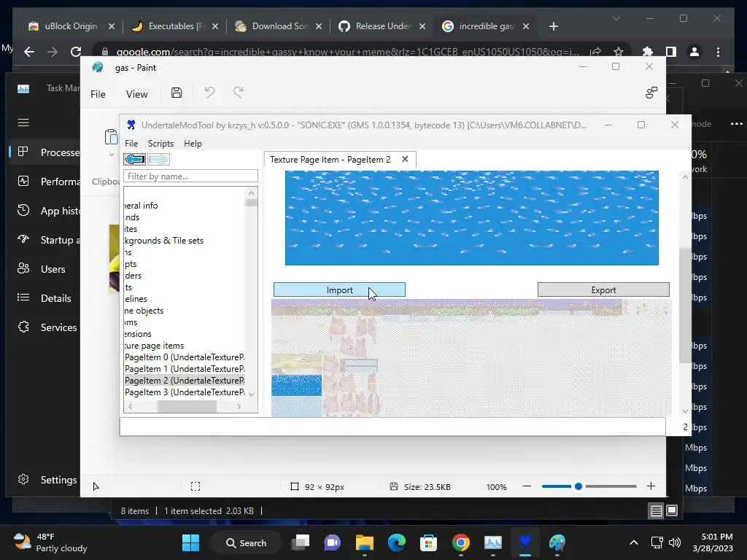
Task: Click the zoom out minus button in Paint
Action: pos(527,486)
